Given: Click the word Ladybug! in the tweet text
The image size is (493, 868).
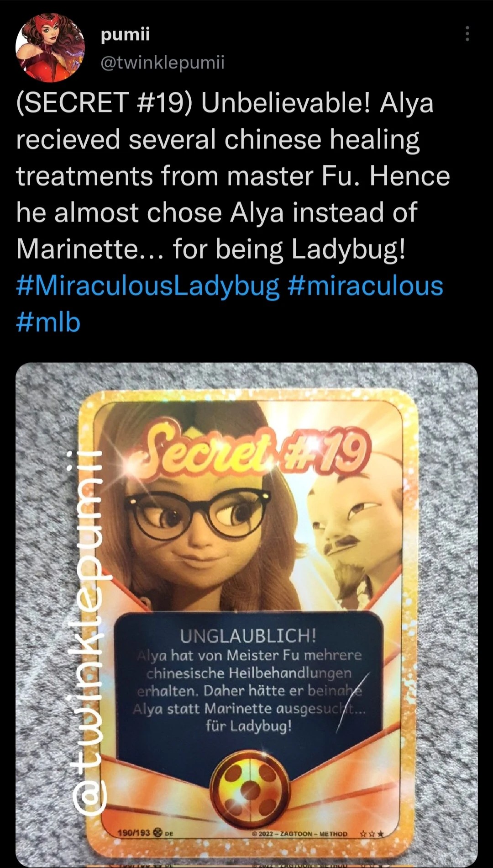Looking at the screenshot, I should click(x=348, y=249).
